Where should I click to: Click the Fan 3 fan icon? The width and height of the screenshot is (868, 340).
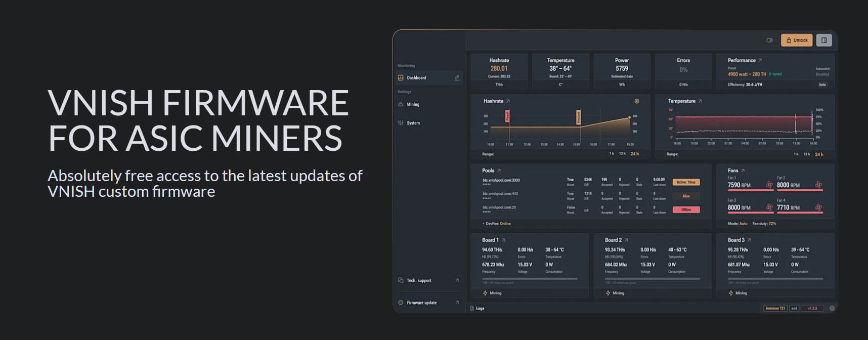769,207
